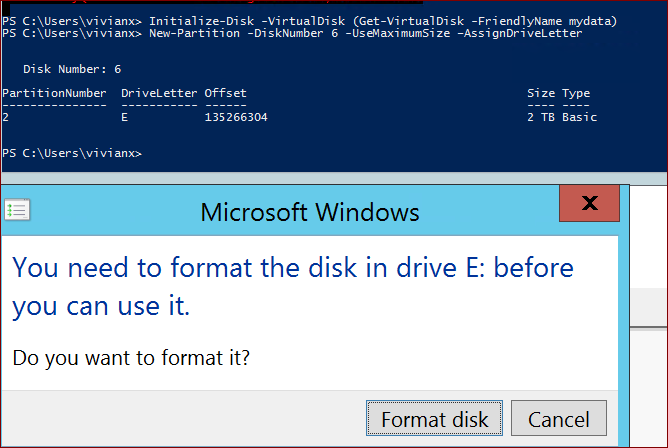The image size is (668, 448).
Task: Click the Type column header
Action: click(x=576, y=93)
